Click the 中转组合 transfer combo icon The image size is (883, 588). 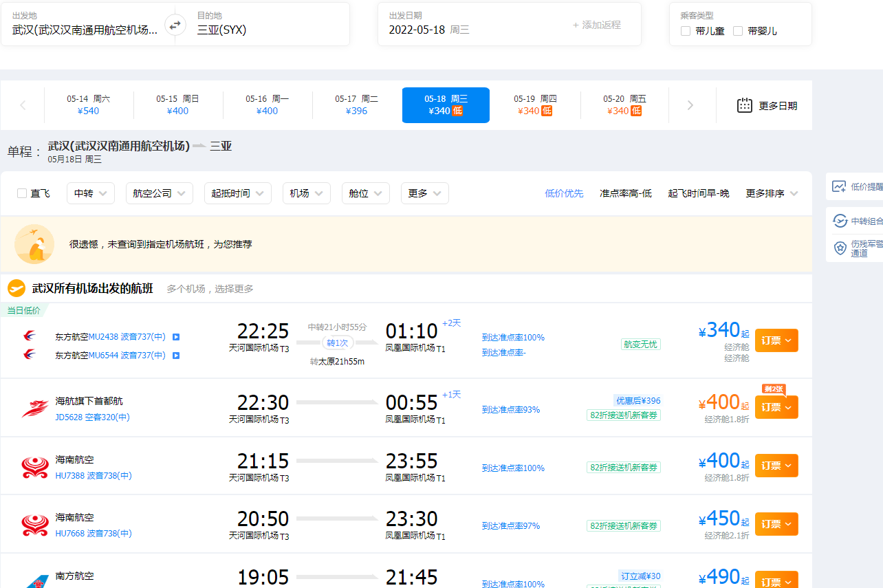pyautogui.click(x=840, y=221)
